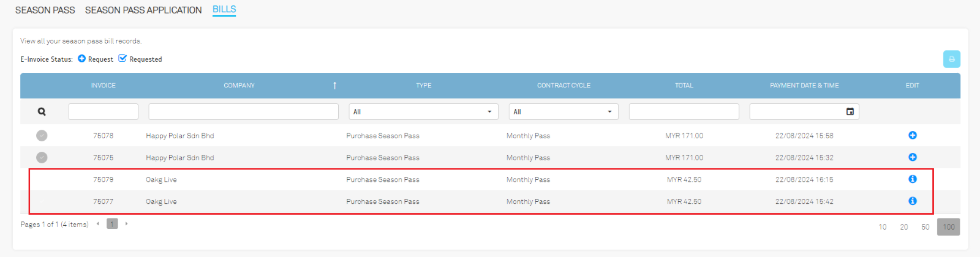Select row checkbox for invoice 75075
Screen dimensions: 980x257
(42, 157)
